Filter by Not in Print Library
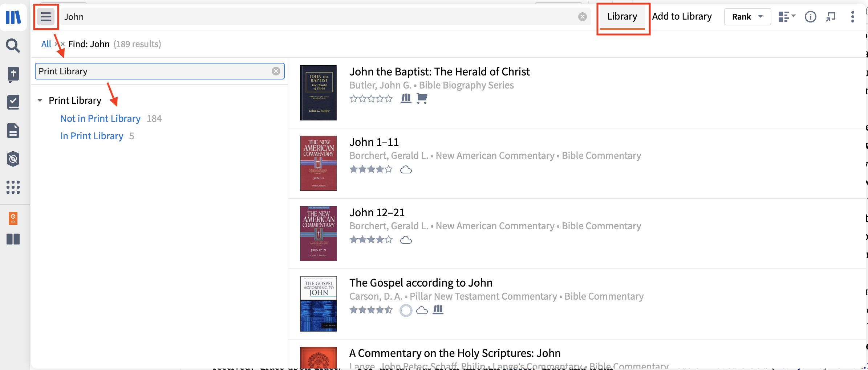The image size is (868, 370). tap(100, 119)
